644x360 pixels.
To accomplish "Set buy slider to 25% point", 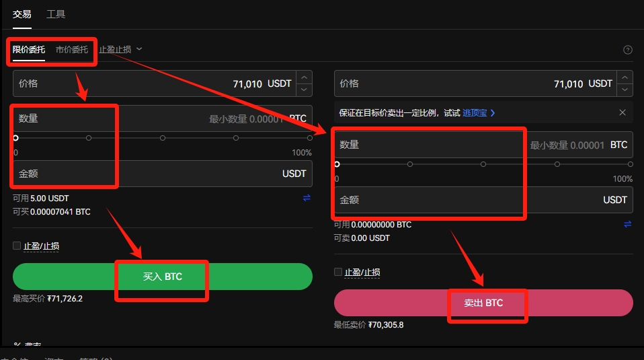I will click(89, 138).
